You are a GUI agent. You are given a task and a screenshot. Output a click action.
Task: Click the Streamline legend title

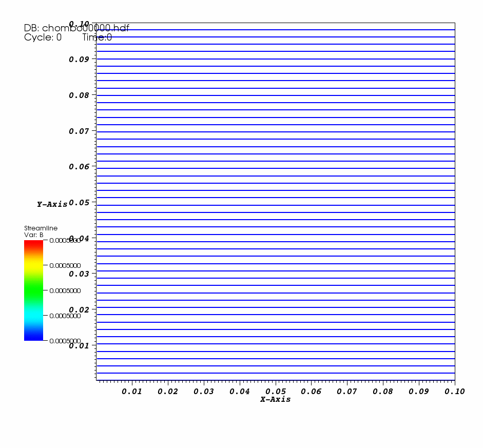[41, 228]
